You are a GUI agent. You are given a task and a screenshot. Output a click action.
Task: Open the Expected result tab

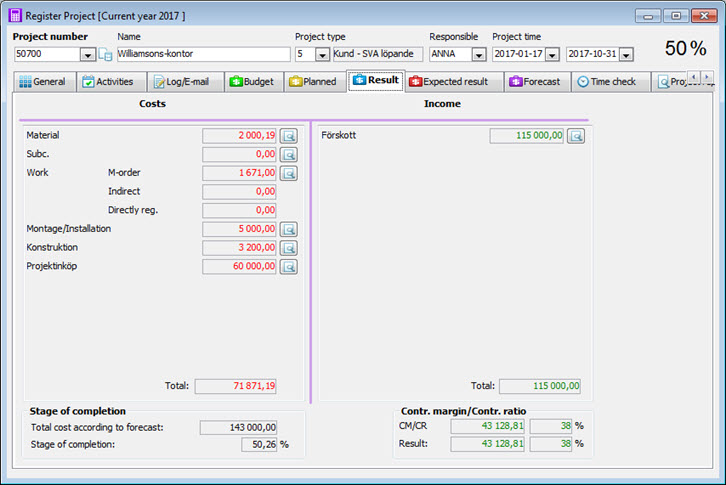pos(453,82)
